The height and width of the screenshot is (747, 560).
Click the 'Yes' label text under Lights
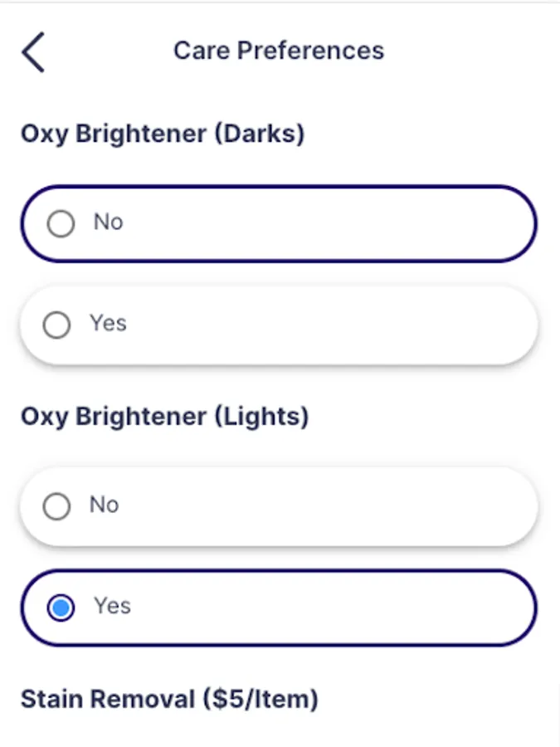pos(112,606)
